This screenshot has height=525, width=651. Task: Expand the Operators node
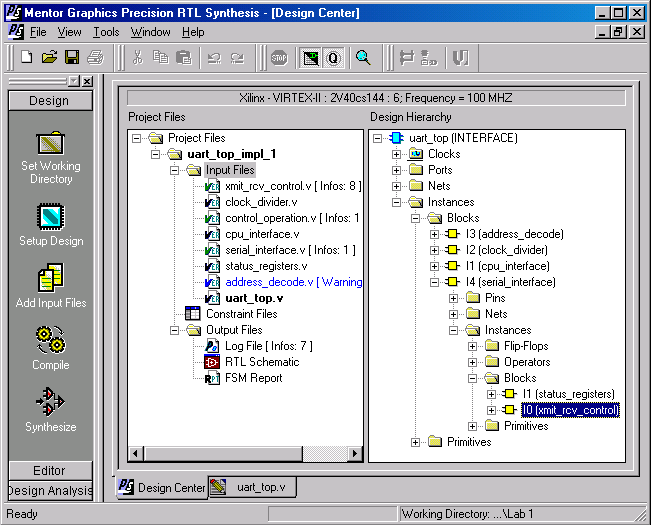pos(472,362)
